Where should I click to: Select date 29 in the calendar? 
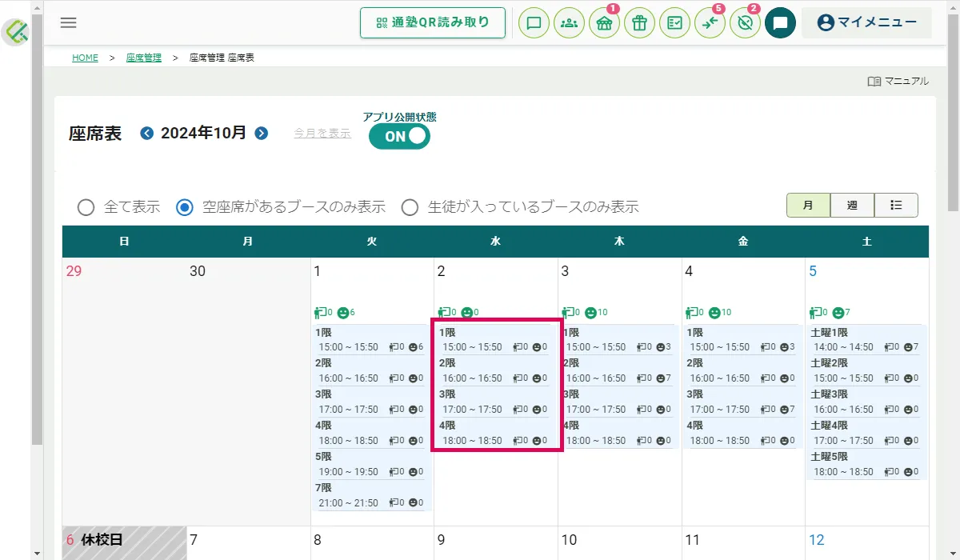pyautogui.click(x=74, y=271)
